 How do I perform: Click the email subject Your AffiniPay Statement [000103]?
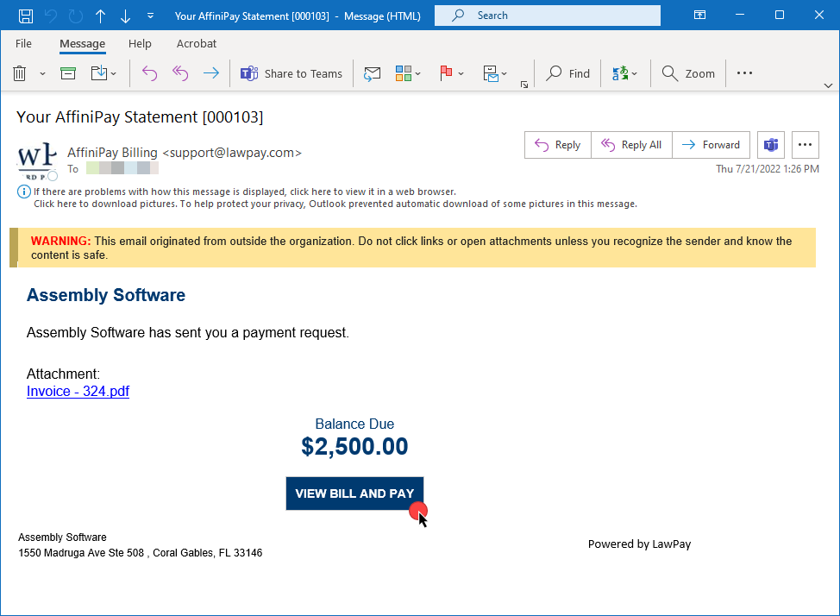[140, 116]
